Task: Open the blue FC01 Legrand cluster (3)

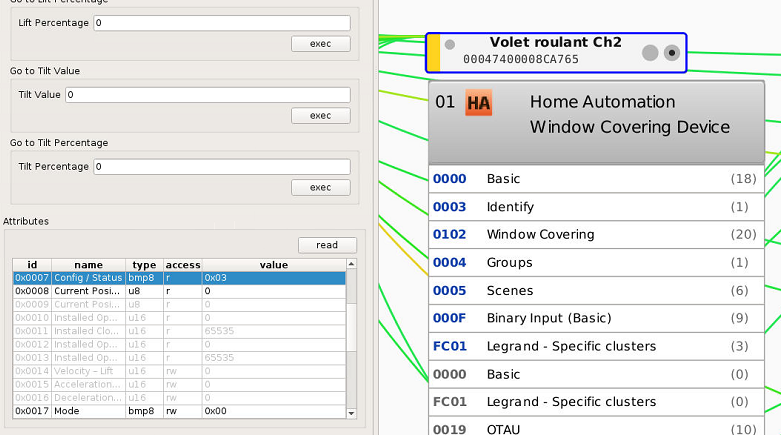Action: pos(596,346)
